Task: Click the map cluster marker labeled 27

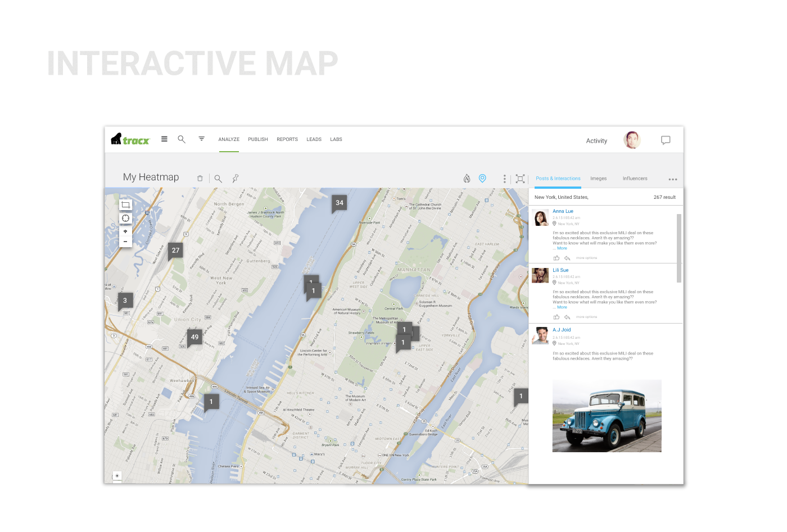Action: pos(175,251)
